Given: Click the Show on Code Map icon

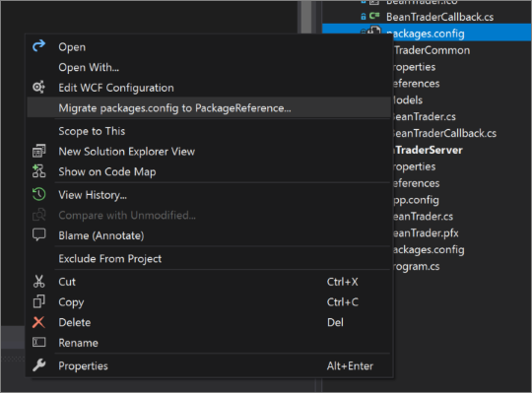Looking at the screenshot, I should click(x=38, y=171).
